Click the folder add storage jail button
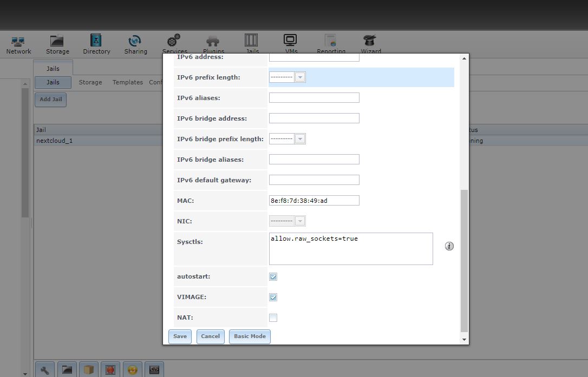This screenshot has height=377, width=588. [x=67, y=369]
